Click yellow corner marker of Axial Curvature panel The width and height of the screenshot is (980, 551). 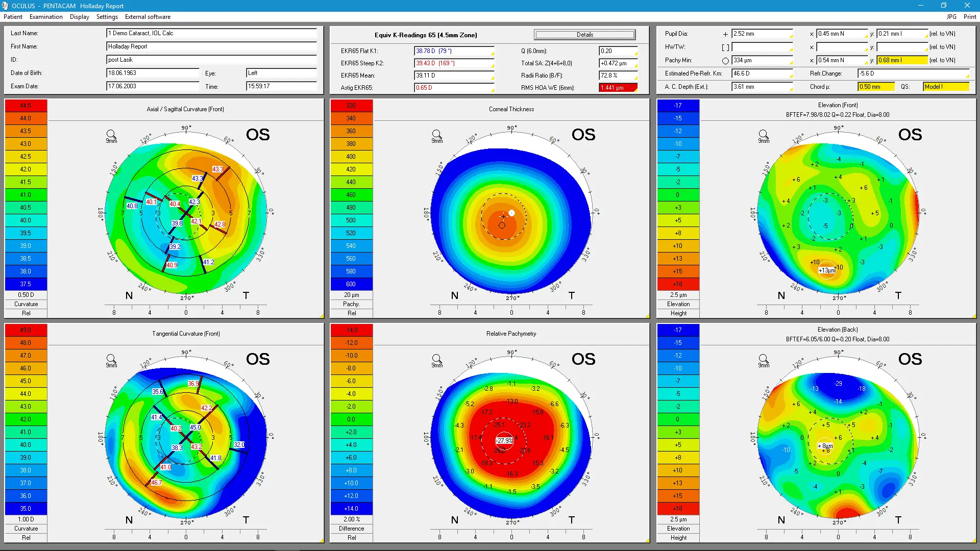322,316
